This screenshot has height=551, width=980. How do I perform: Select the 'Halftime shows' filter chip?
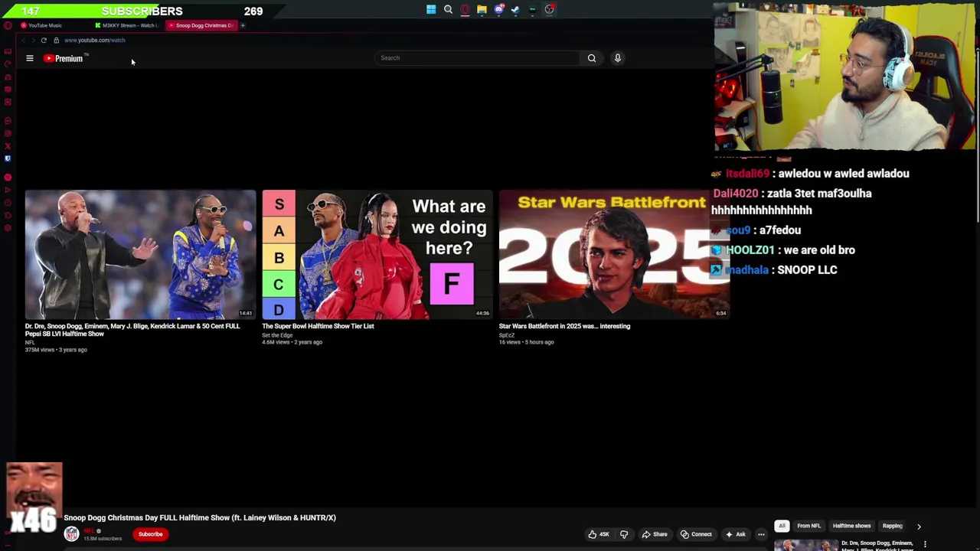click(851, 526)
